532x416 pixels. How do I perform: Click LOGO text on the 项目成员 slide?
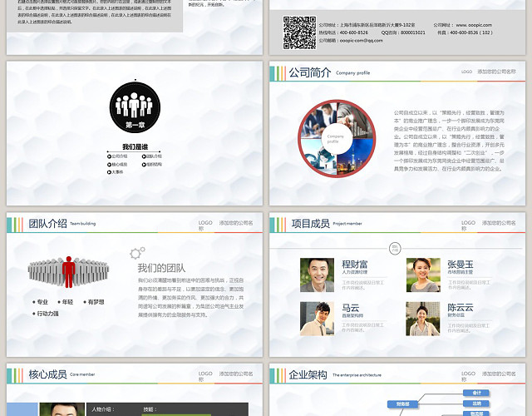[468, 223]
